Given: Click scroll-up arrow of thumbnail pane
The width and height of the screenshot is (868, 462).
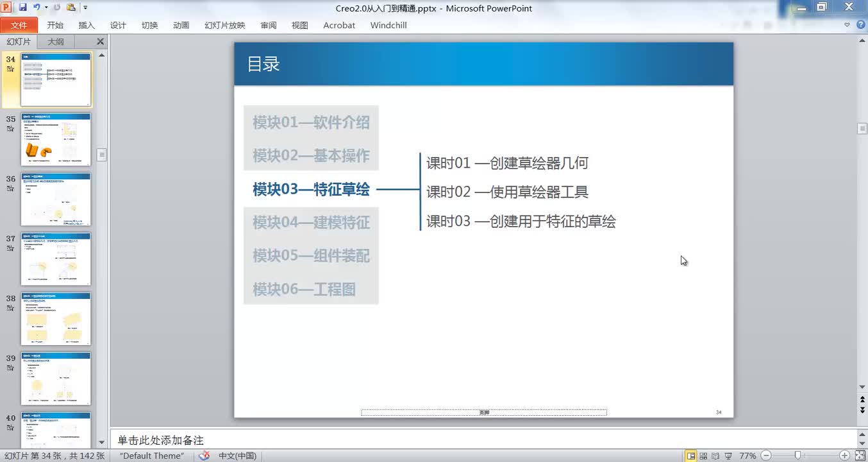Looking at the screenshot, I should 101,55.
